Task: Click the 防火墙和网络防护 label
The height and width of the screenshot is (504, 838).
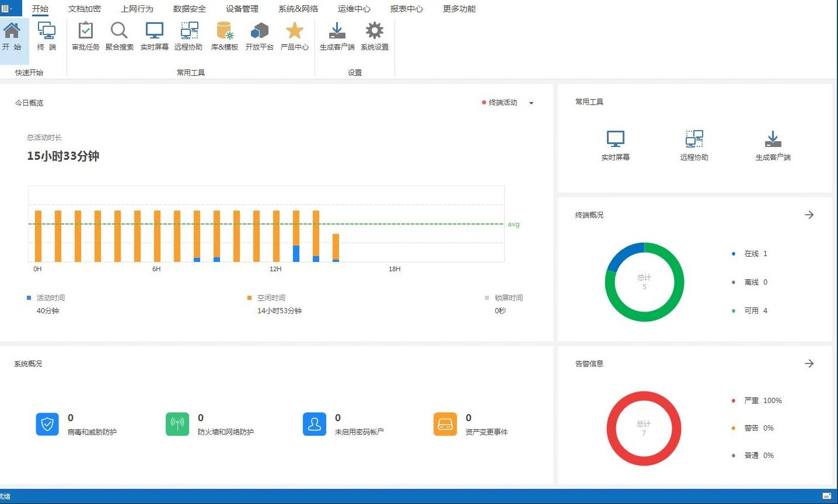Action: (226, 432)
